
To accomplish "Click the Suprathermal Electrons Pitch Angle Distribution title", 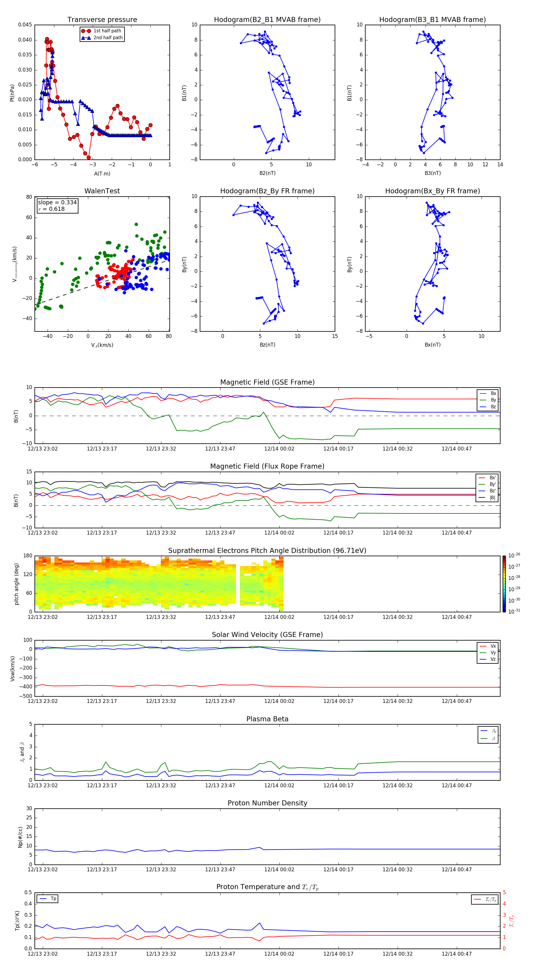I will coord(267,551).
